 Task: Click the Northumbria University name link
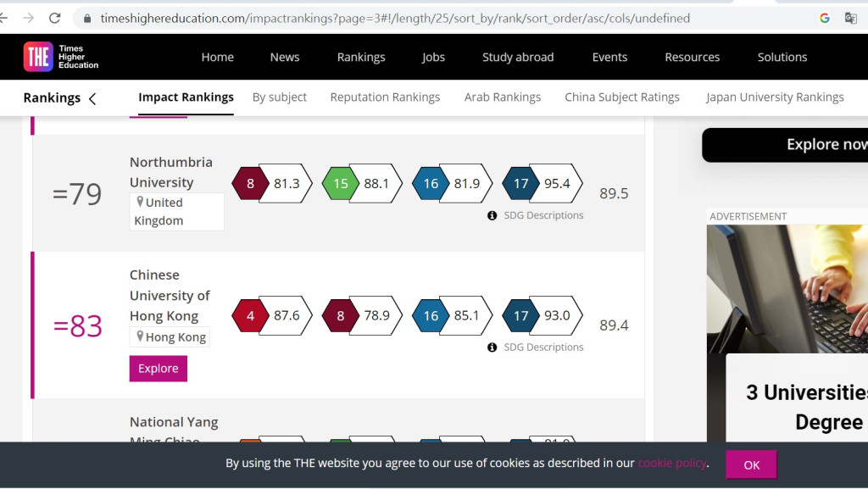pyautogui.click(x=170, y=172)
